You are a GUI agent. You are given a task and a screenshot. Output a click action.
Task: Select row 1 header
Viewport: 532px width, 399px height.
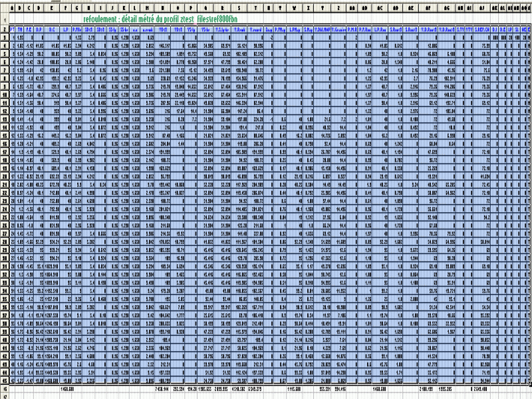click(5, 19)
